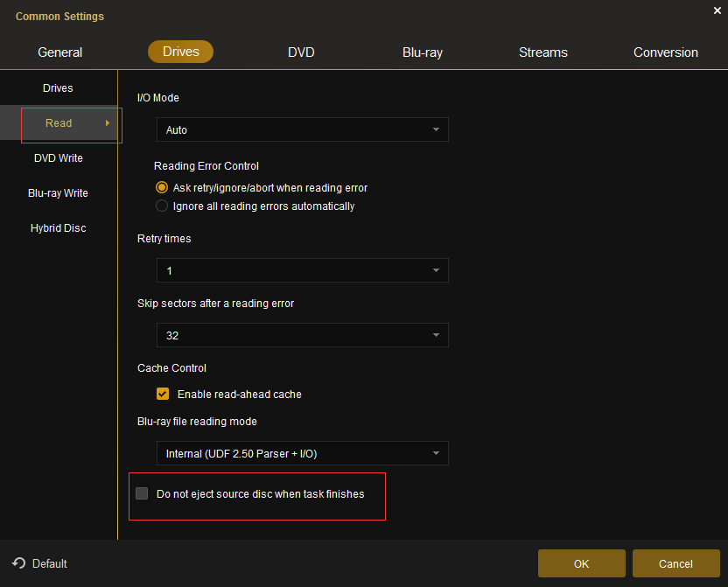Click the Default reset icon
Screen dimensions: 728x587
point(18,563)
